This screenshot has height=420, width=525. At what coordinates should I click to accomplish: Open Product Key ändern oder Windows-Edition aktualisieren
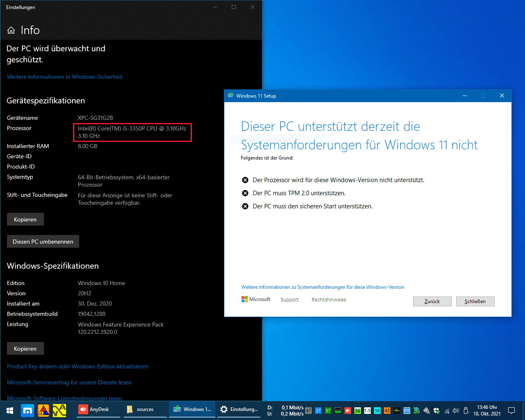tap(78, 366)
